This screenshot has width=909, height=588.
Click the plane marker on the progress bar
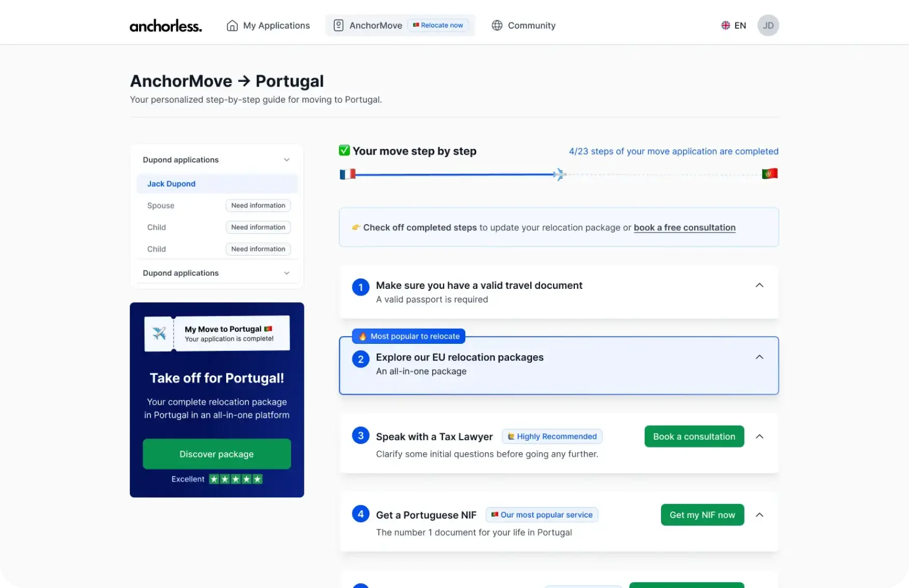[559, 174]
